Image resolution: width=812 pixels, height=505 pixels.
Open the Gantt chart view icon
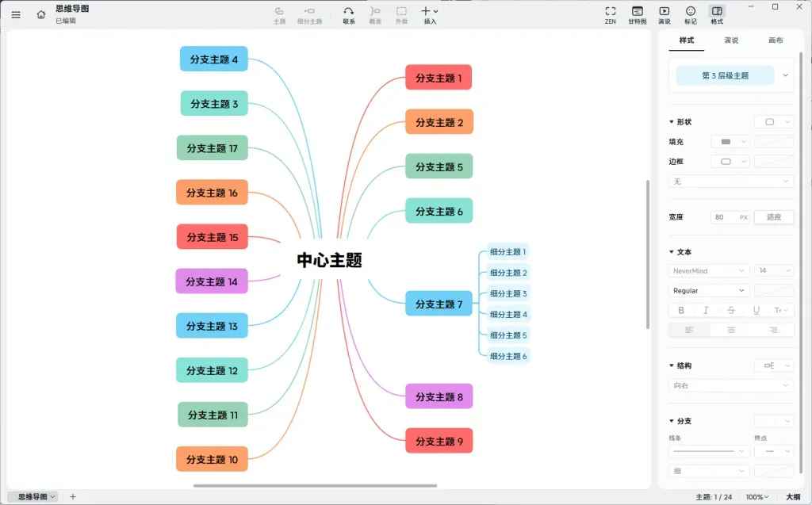click(637, 11)
